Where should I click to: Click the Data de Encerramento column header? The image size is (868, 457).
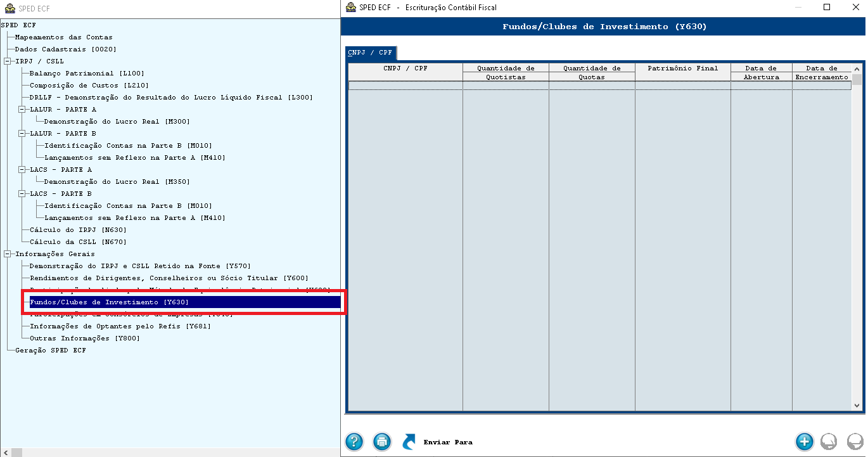tap(822, 72)
